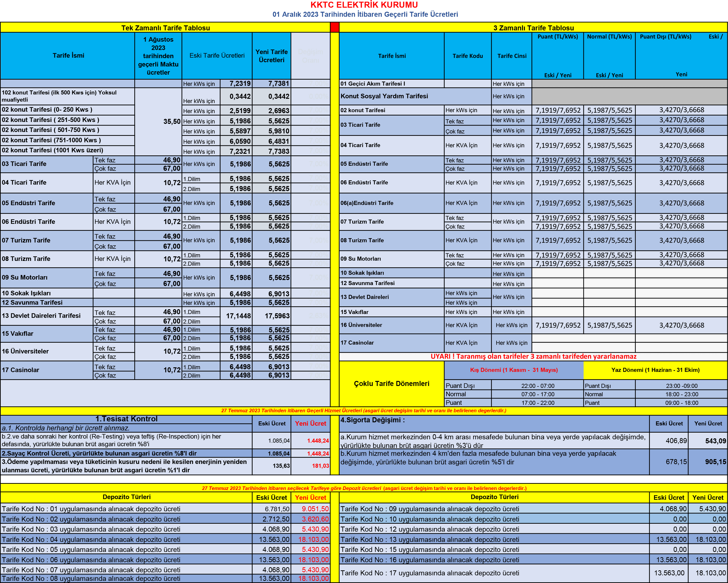Image resolution: width=728 pixels, height=583 pixels.
Task: Click the '905,15' new fee value
Action: [x=708, y=462]
